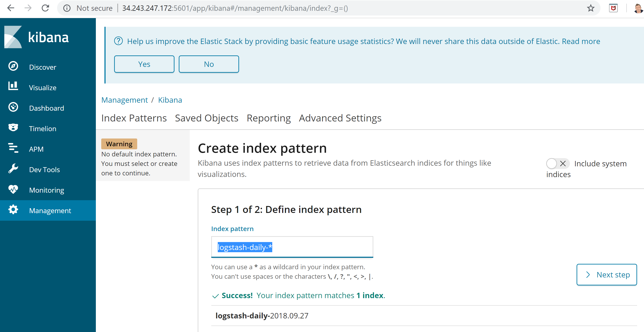
Task: Open the Visualize bar chart icon
Action: 13,86
